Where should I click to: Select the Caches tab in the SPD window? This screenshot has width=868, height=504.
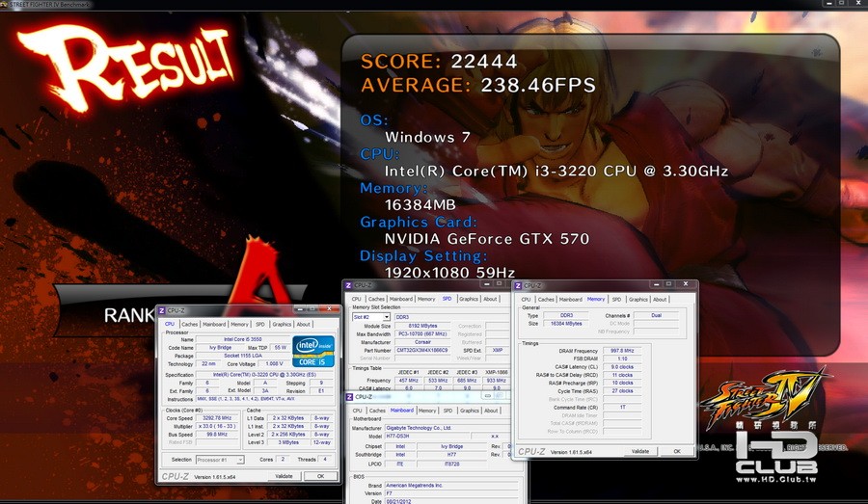pos(376,299)
